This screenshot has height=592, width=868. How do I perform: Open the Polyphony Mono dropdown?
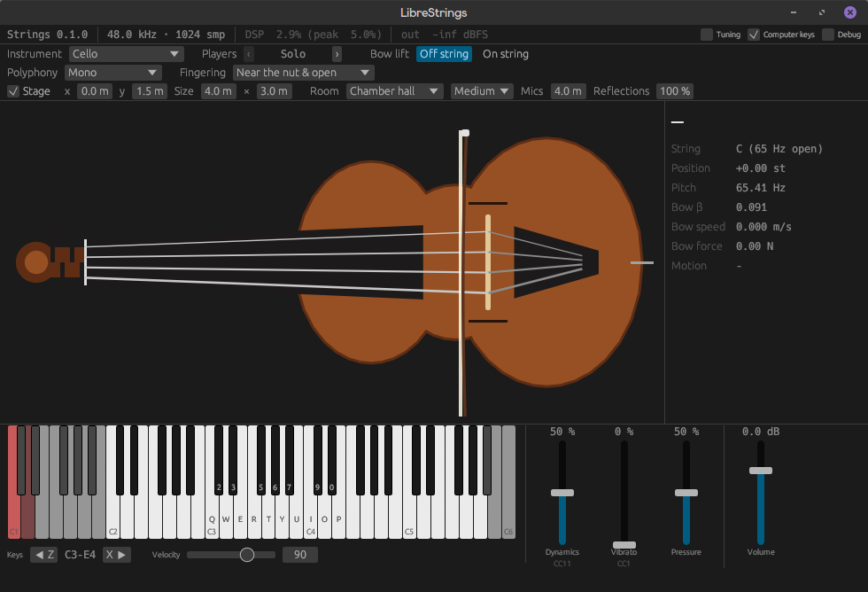point(113,73)
